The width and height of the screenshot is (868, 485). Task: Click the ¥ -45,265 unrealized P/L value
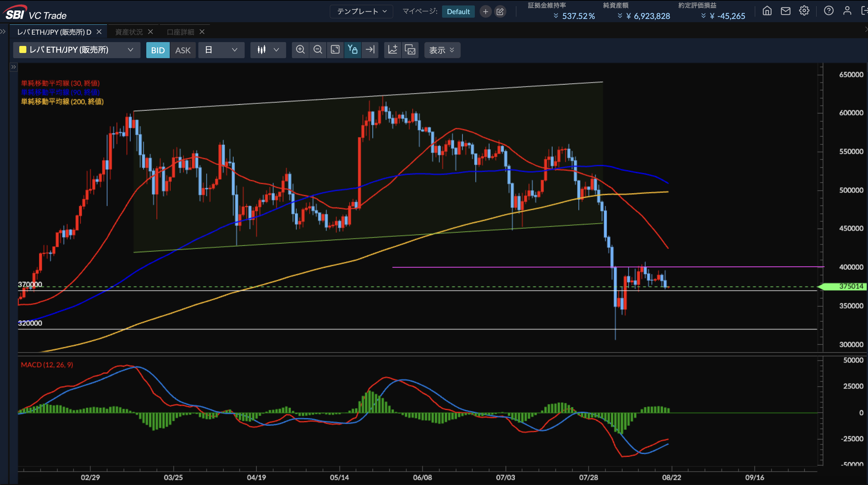pyautogui.click(x=728, y=16)
